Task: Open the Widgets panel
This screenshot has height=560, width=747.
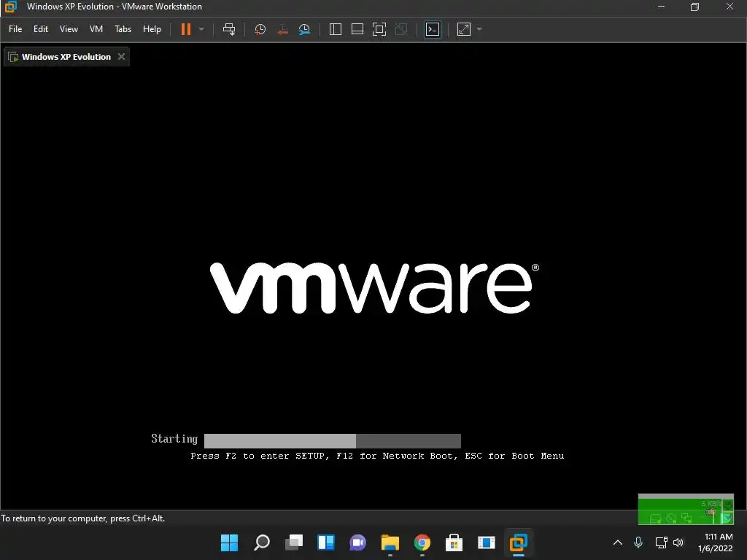Action: pyautogui.click(x=326, y=542)
